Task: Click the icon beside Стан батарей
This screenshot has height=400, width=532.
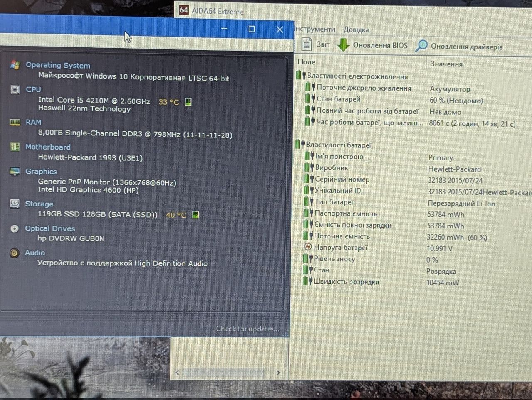Action: click(x=310, y=98)
